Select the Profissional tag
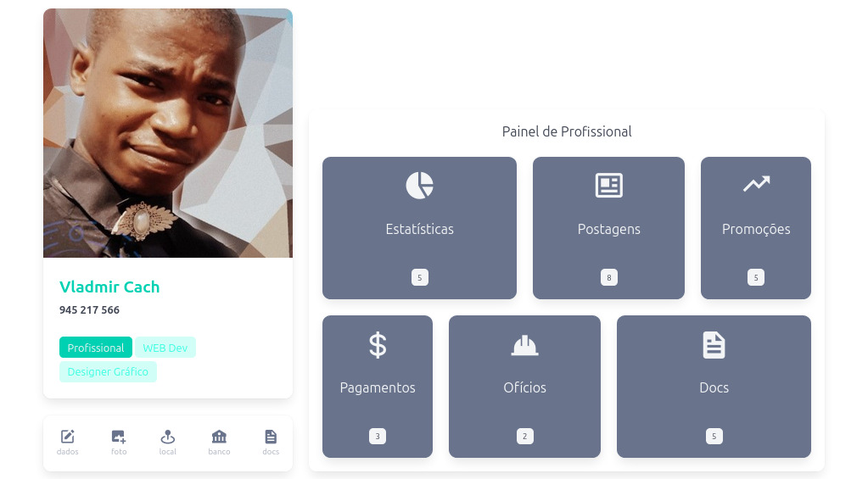Image resolution: width=868 pixels, height=479 pixels. click(x=96, y=348)
